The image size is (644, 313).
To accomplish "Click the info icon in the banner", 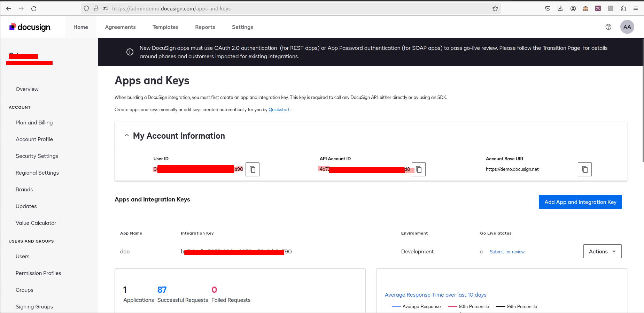I will point(130,52).
